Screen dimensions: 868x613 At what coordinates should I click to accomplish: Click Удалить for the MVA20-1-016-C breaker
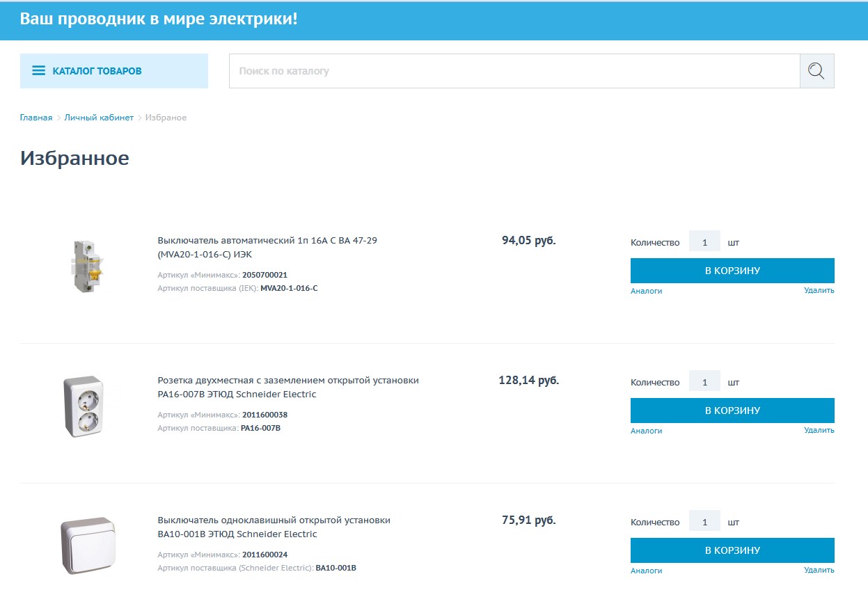(x=819, y=290)
